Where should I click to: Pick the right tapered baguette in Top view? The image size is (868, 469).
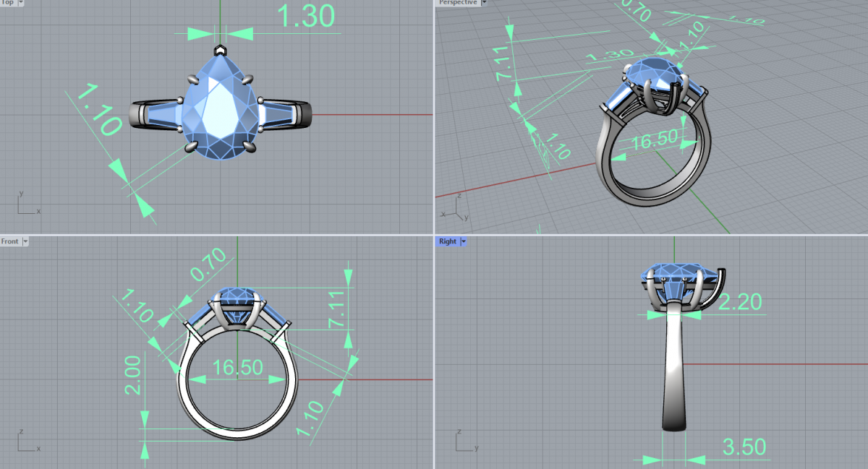point(276,114)
